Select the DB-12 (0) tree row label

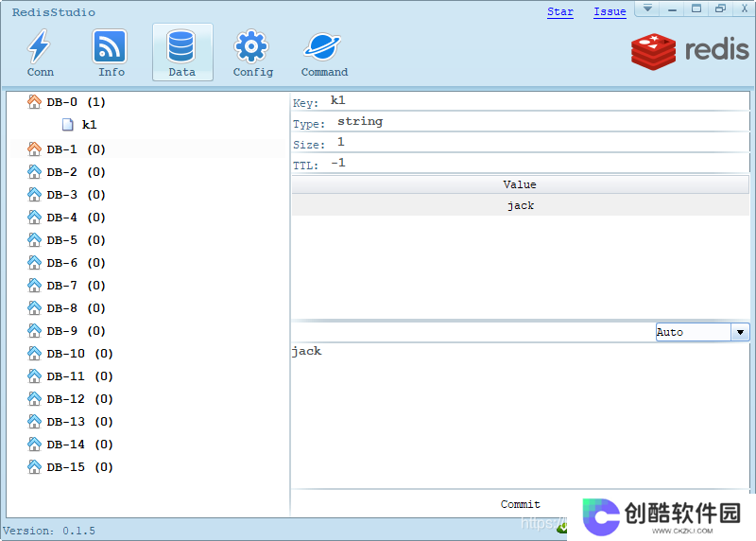point(79,398)
